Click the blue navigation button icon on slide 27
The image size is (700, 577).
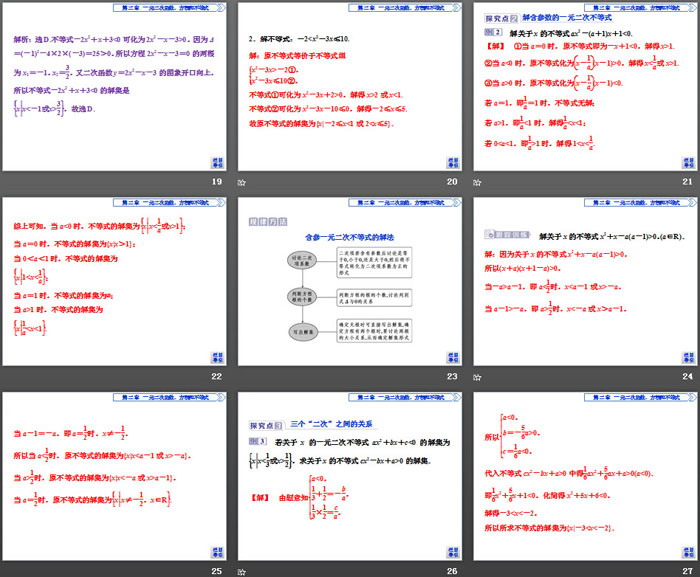click(688, 552)
